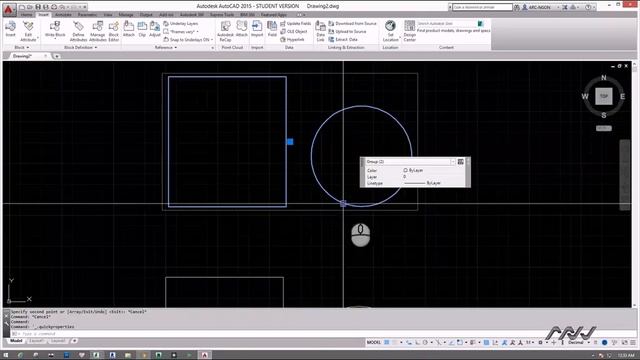The height and width of the screenshot is (360, 640).
Task: Click Upload to Source
Action: pyautogui.click(x=347, y=31)
